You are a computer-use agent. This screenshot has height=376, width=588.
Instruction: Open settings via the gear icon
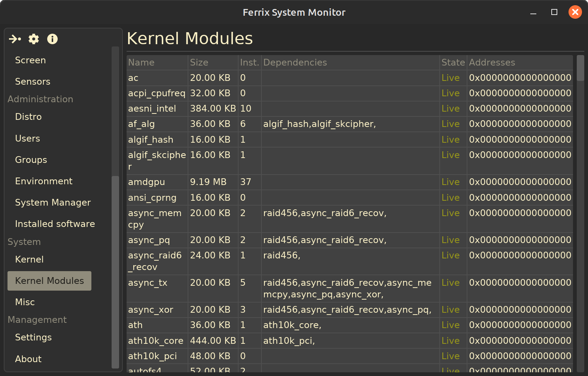[34, 39]
